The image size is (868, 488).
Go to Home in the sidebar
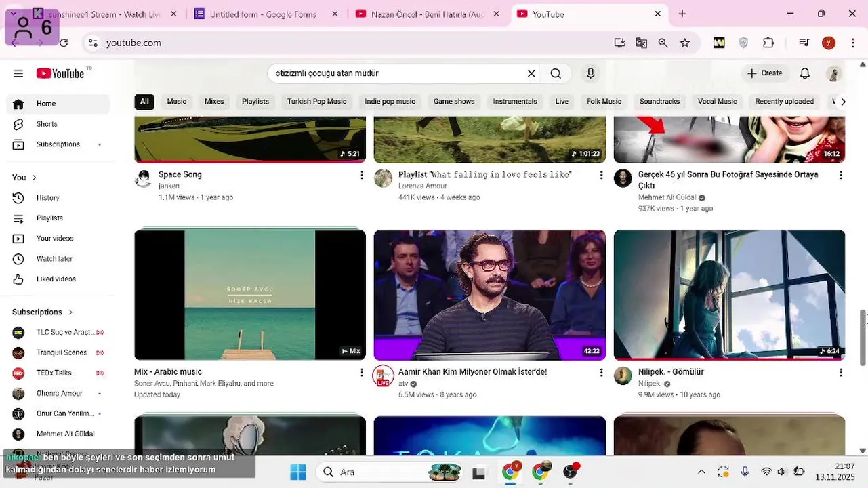pyautogui.click(x=58, y=104)
